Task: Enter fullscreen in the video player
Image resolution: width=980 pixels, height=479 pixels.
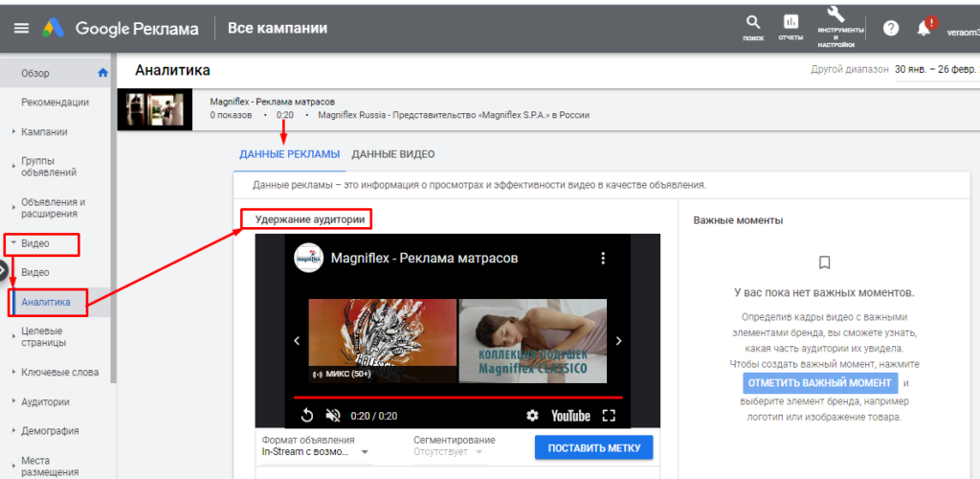Action: [609, 416]
